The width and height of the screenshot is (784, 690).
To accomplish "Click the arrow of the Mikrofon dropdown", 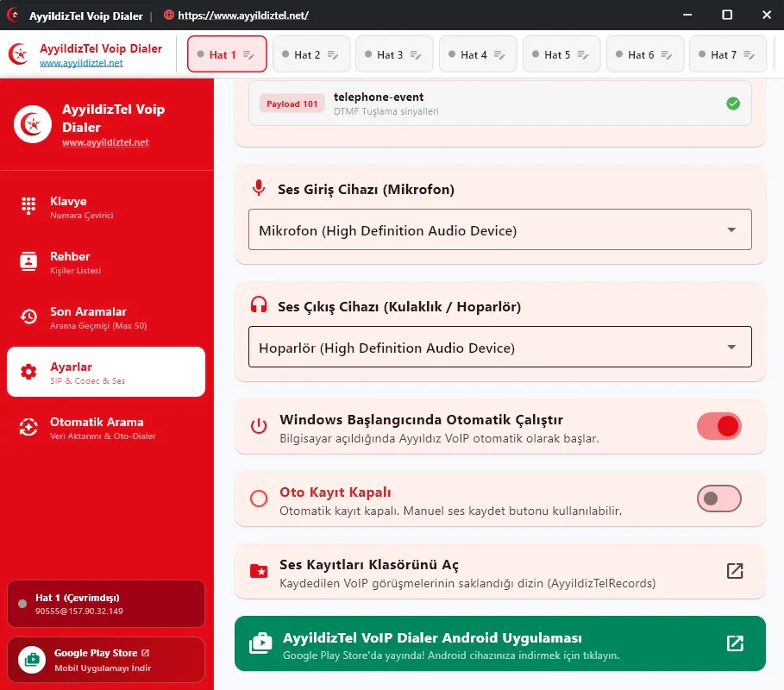I will [731, 230].
